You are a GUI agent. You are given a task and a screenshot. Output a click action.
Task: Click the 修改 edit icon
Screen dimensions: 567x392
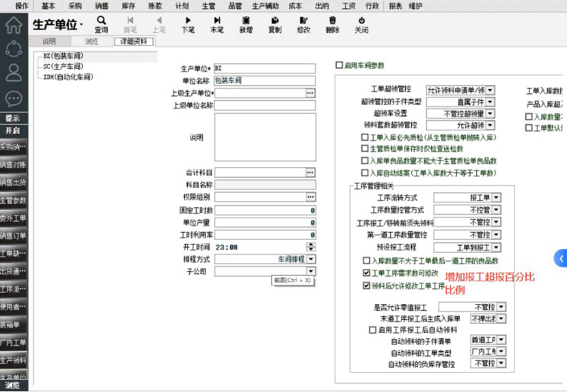coord(303,24)
